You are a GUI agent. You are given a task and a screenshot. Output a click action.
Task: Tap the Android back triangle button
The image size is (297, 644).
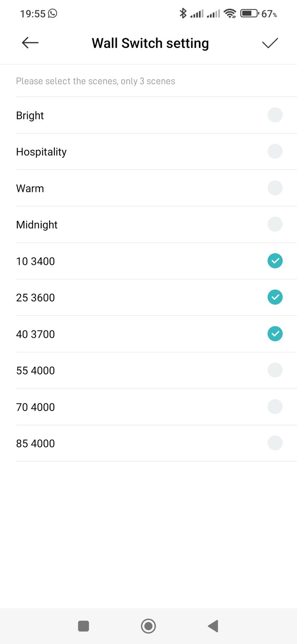(x=213, y=626)
